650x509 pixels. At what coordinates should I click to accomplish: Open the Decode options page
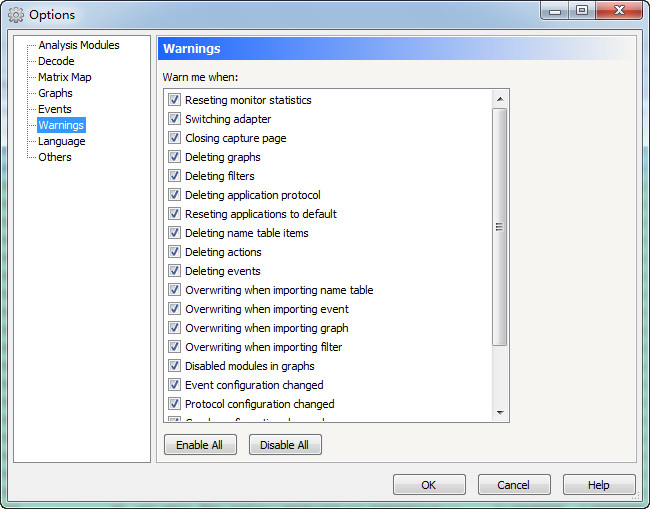point(56,61)
